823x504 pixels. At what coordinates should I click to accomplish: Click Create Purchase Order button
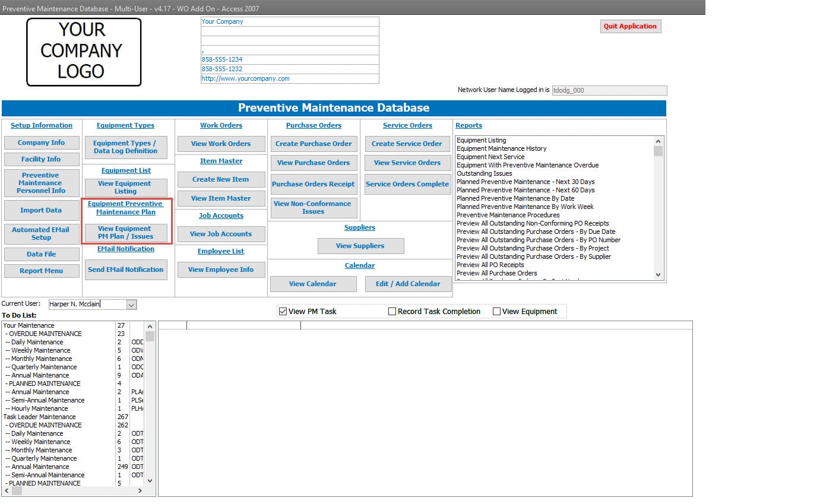tap(314, 144)
